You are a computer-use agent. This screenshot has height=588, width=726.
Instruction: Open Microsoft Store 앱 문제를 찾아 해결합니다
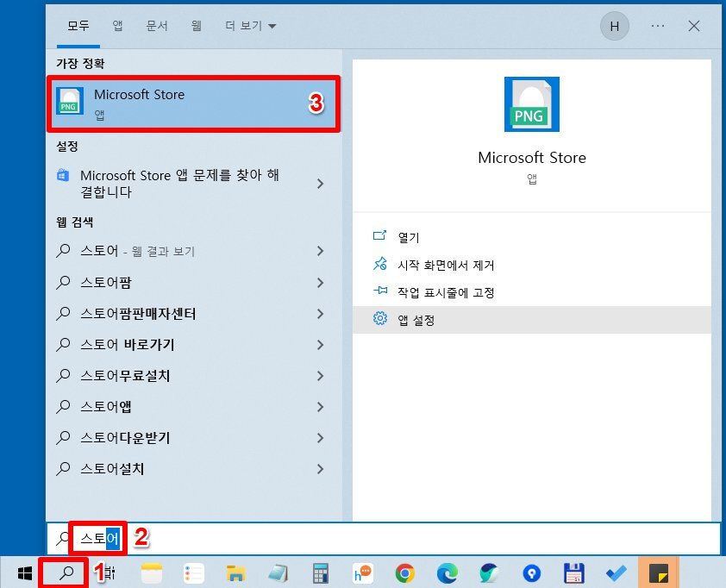click(x=179, y=184)
